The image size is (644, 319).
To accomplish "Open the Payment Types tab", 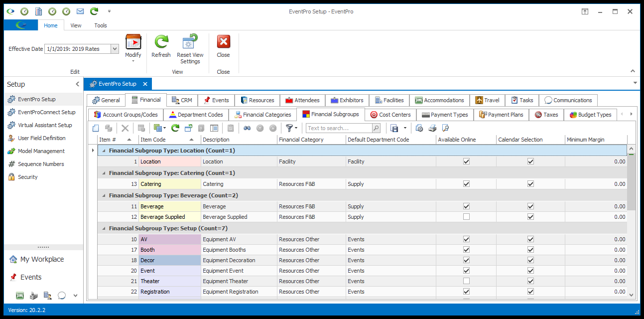I will 445,115.
